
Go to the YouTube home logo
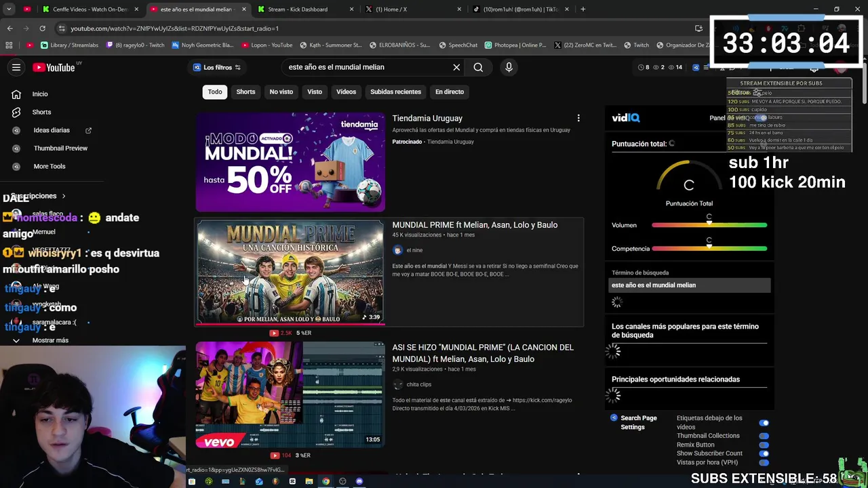pos(53,67)
